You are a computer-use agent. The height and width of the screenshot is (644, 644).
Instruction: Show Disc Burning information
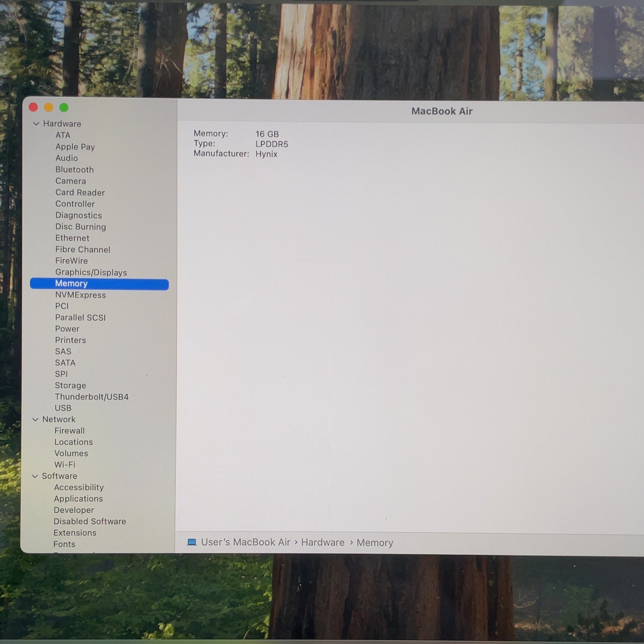(x=80, y=227)
